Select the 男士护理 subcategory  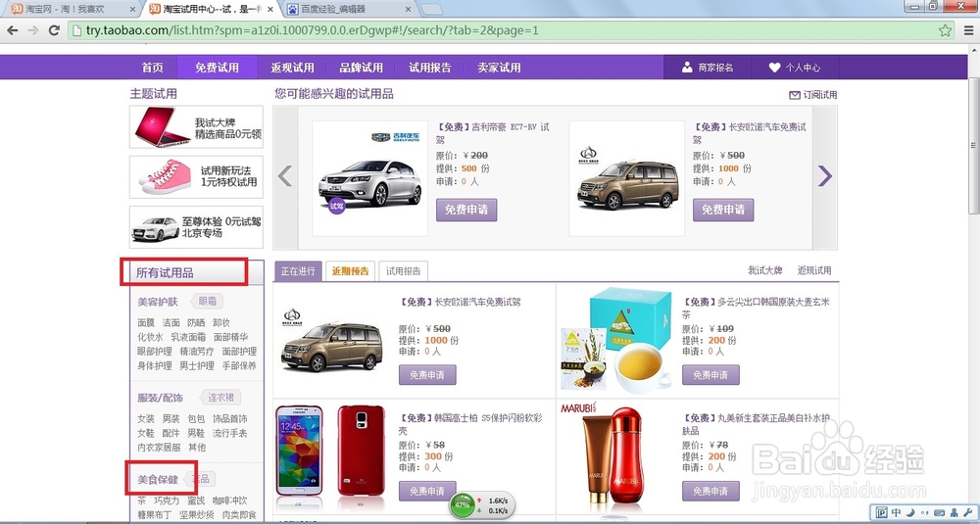pyautogui.click(x=197, y=366)
